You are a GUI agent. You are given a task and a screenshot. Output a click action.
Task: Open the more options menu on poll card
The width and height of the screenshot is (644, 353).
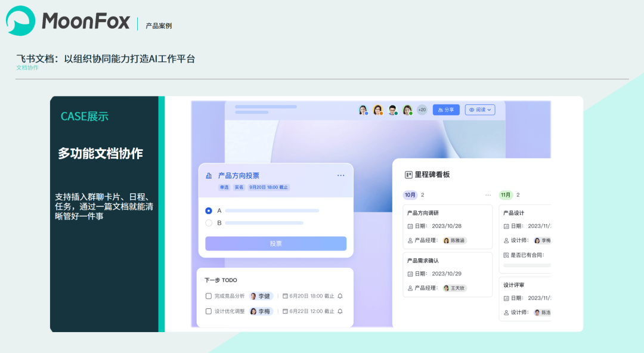pyautogui.click(x=341, y=175)
